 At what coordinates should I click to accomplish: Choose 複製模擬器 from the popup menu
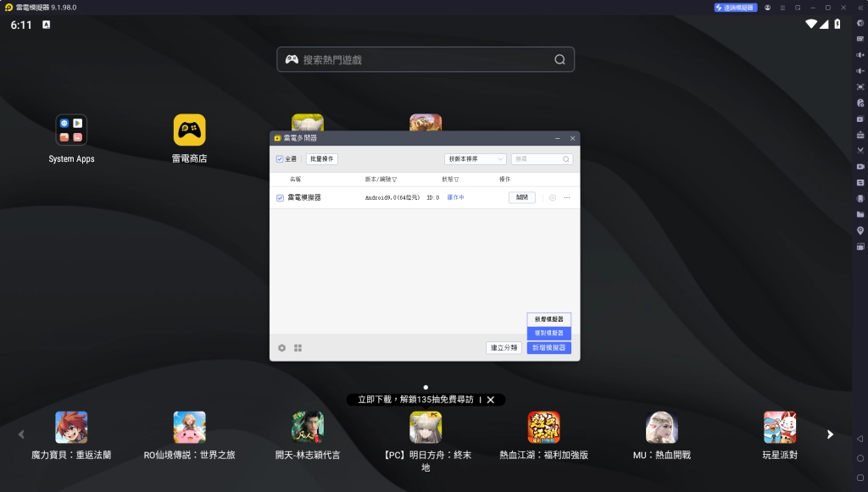pos(548,334)
